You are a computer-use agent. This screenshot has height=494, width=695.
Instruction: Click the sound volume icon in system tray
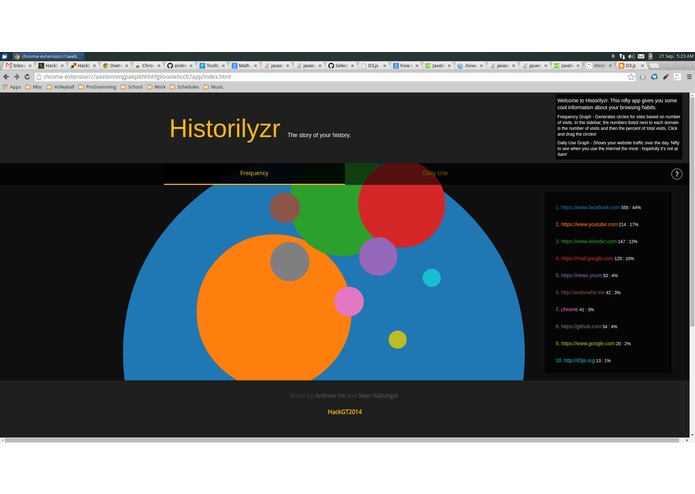[632, 56]
